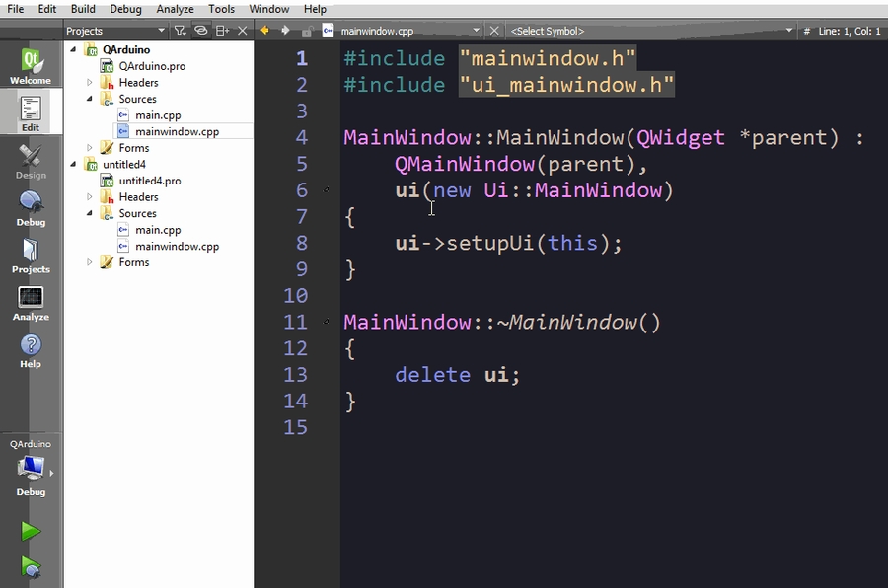The height and width of the screenshot is (588, 888).
Task: Open QArduino.pro in project tree
Action: coord(151,66)
